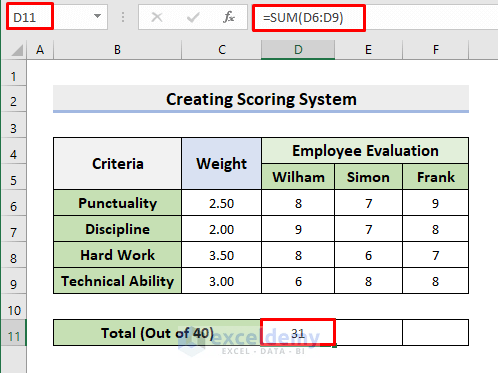Image resolution: width=498 pixels, height=373 pixels.
Task: Select column F header
Action: 436,50
